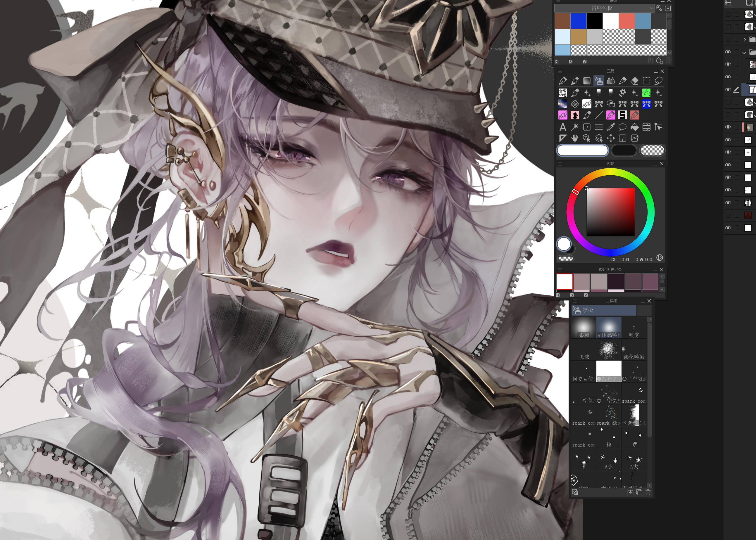This screenshot has height=540, width=756.
Task: Expand the collapsed layer folder
Action: tap(745, 39)
